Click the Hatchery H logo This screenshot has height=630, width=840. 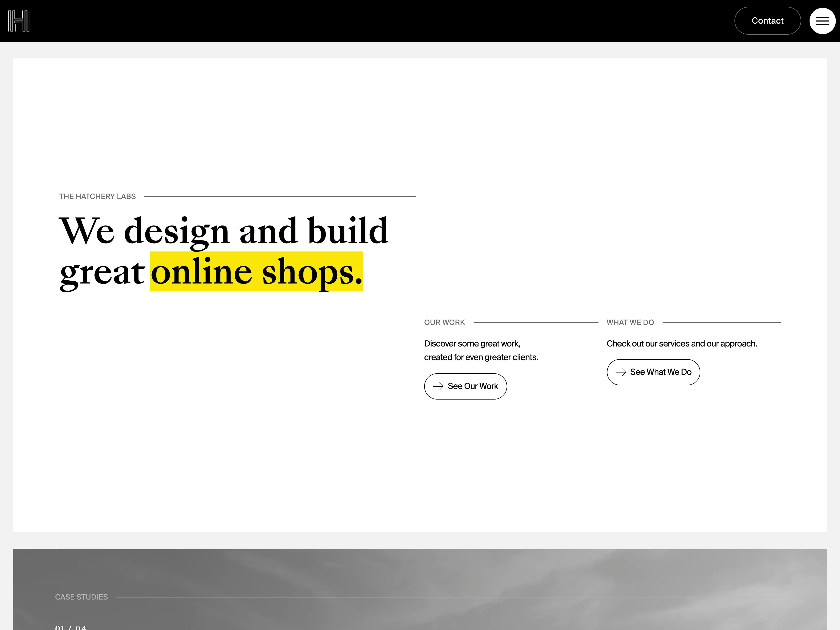(19, 21)
